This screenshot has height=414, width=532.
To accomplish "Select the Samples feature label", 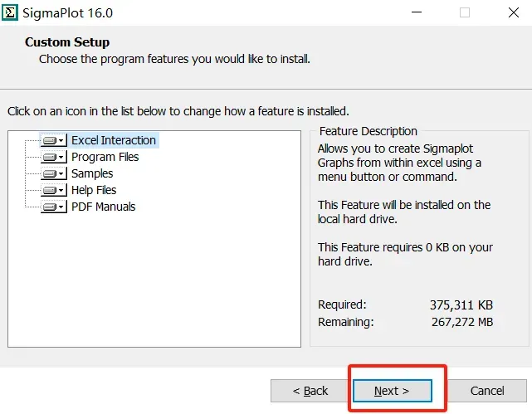I will click(x=92, y=173).
